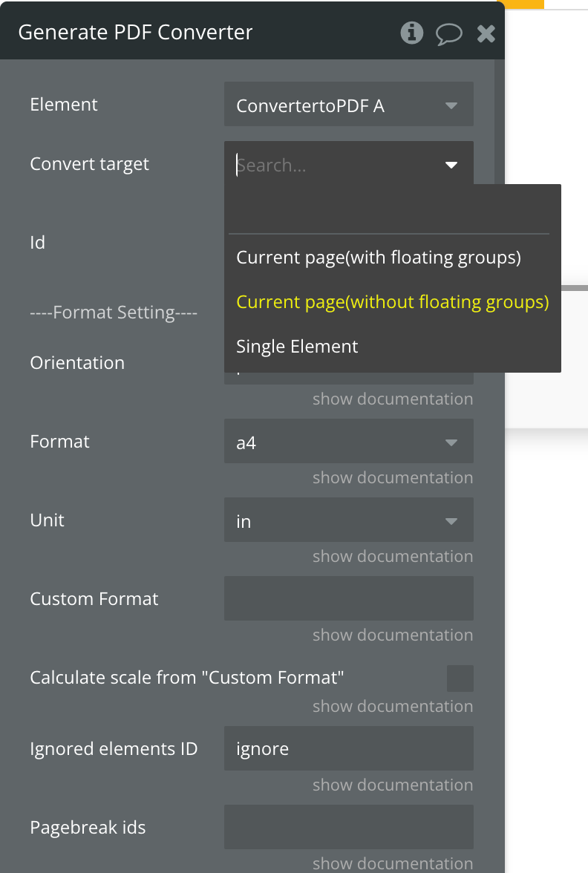This screenshot has width=588, height=873.
Task: Click the Generate PDF Converter title
Action: [135, 33]
